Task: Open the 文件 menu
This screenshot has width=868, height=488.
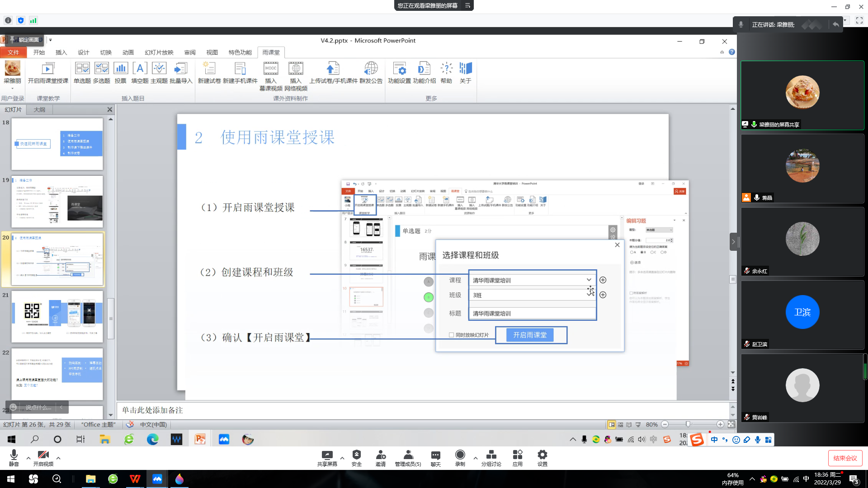Action: click(14, 52)
